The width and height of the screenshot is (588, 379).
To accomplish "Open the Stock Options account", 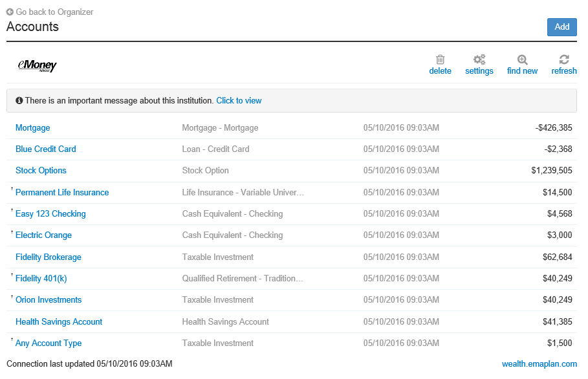I will coord(41,171).
